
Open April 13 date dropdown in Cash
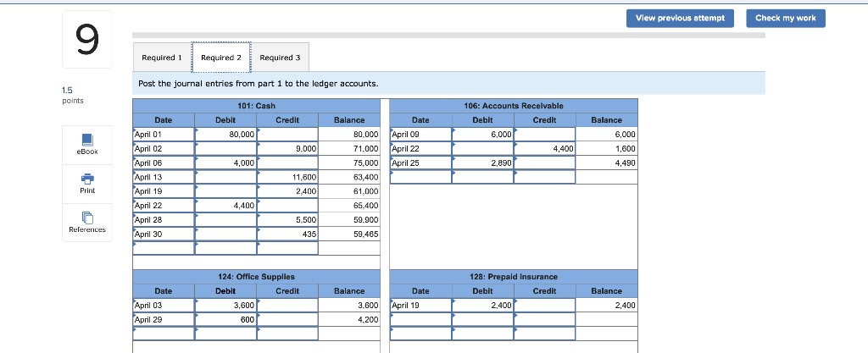pos(164,177)
